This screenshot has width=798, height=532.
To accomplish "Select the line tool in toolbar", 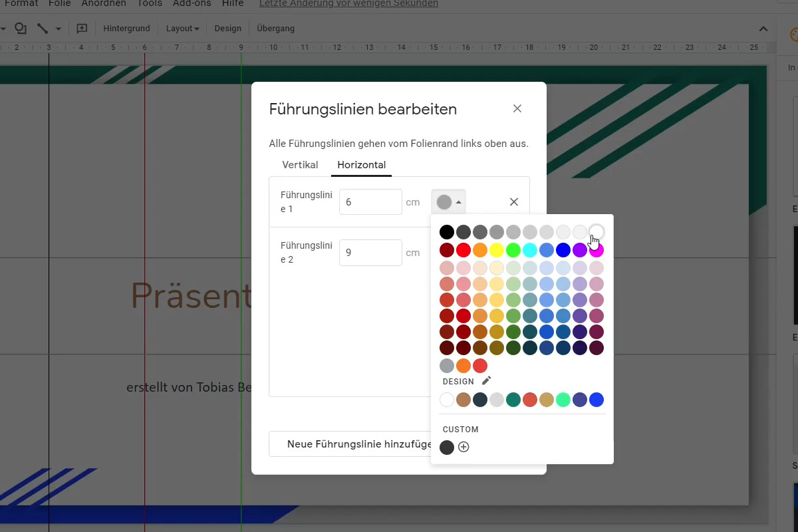I will (43, 29).
